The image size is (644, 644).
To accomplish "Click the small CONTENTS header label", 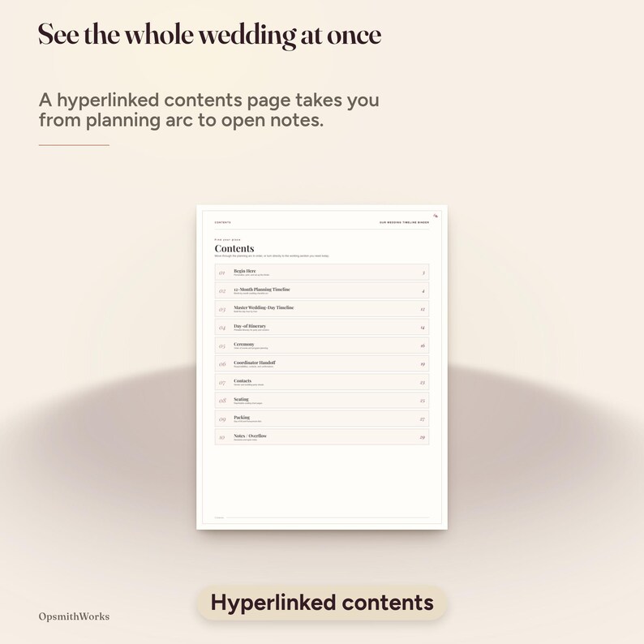I will tap(222, 222).
